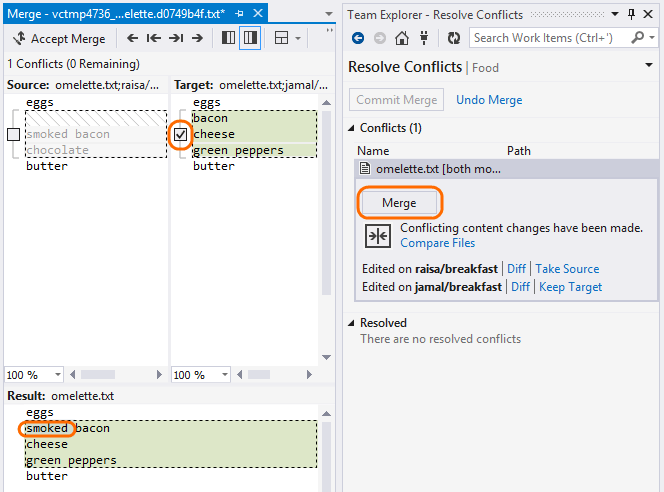Click the Team Explorer auto-hide pin

tap(631, 14)
